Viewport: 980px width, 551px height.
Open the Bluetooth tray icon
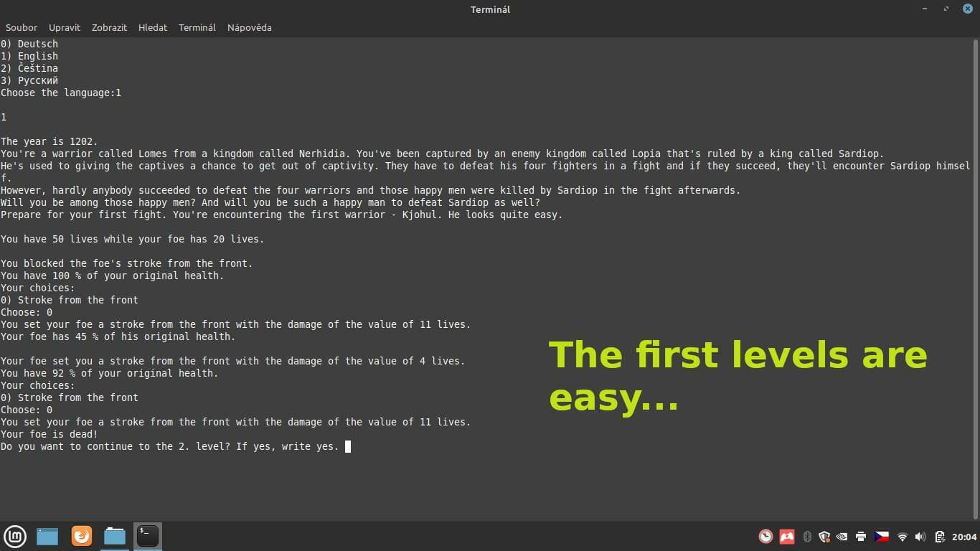[807, 537]
